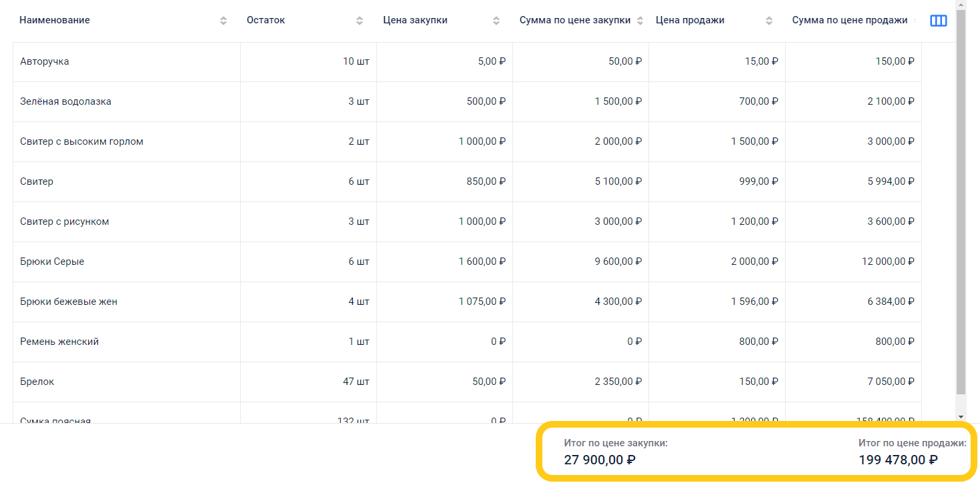
Task: Sort by Цена продажи arrows
Action: pyautogui.click(x=769, y=21)
